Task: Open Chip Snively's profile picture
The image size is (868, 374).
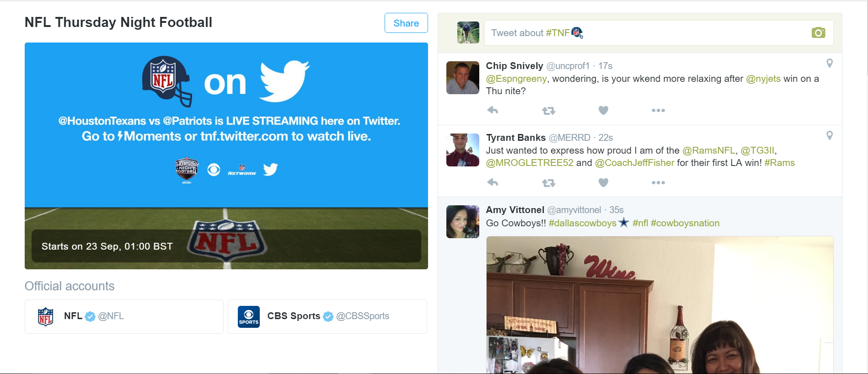Action: point(463,78)
